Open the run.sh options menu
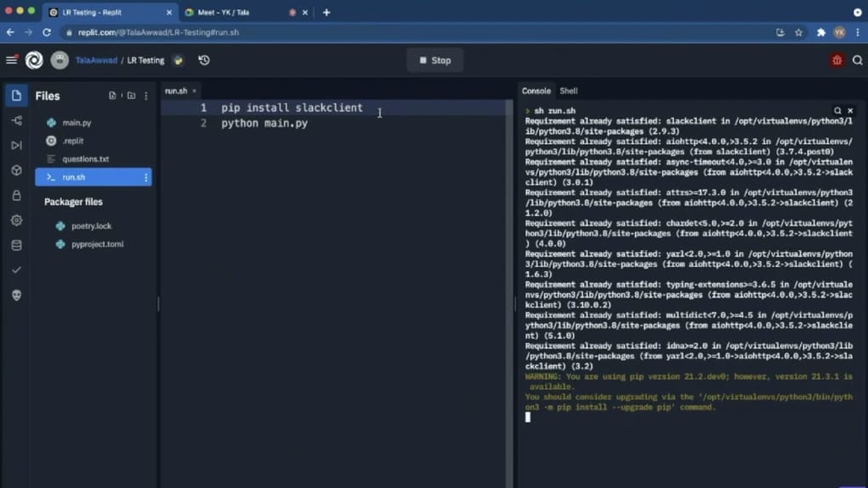This screenshot has width=868, height=488. [145, 177]
